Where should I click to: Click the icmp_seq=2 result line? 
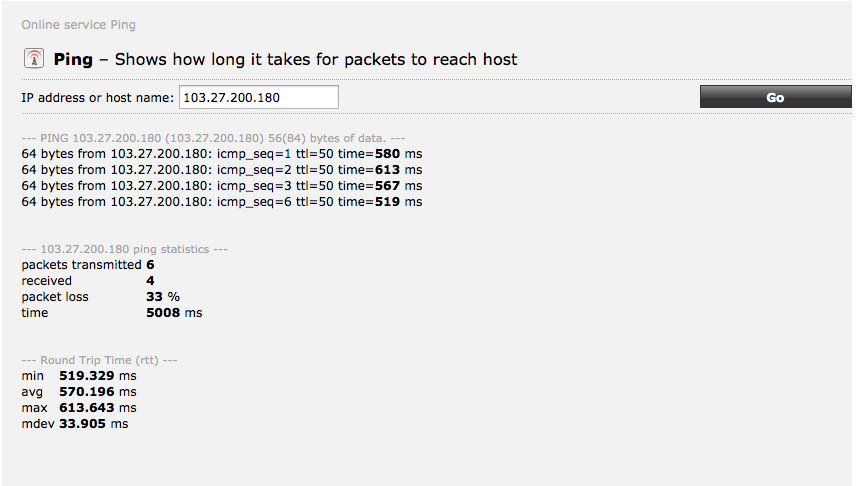[x=221, y=170]
